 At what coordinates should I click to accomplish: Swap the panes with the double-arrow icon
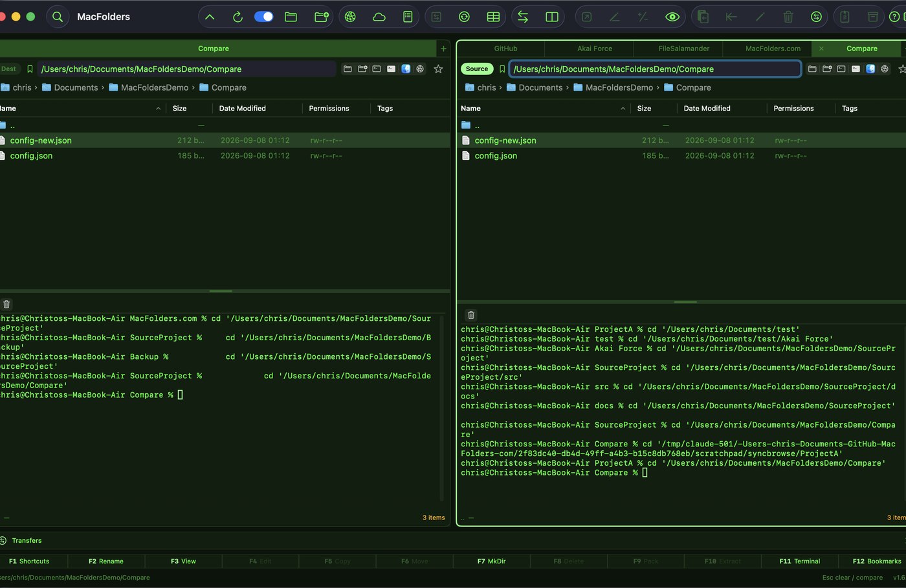coord(523,17)
